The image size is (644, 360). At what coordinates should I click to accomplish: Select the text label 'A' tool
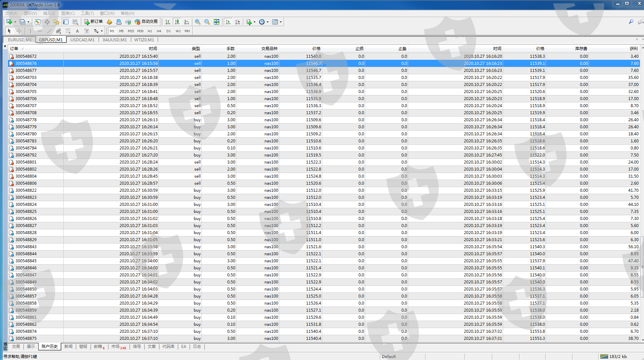click(x=77, y=31)
